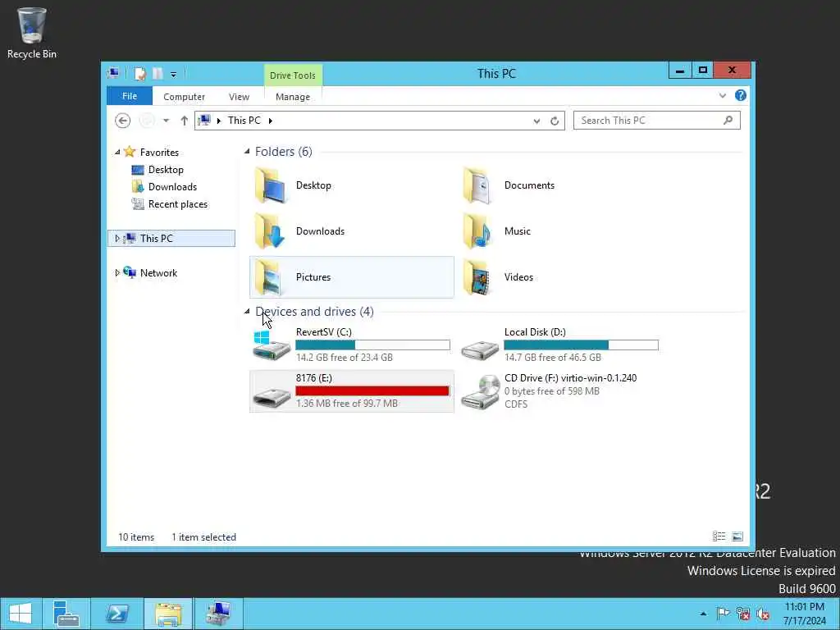Click the New folder quick access icon
The width and height of the screenshot is (840, 630).
[157, 73]
